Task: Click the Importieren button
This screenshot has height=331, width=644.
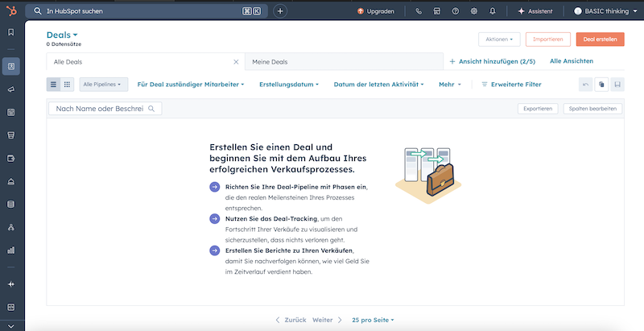Action: coord(548,39)
